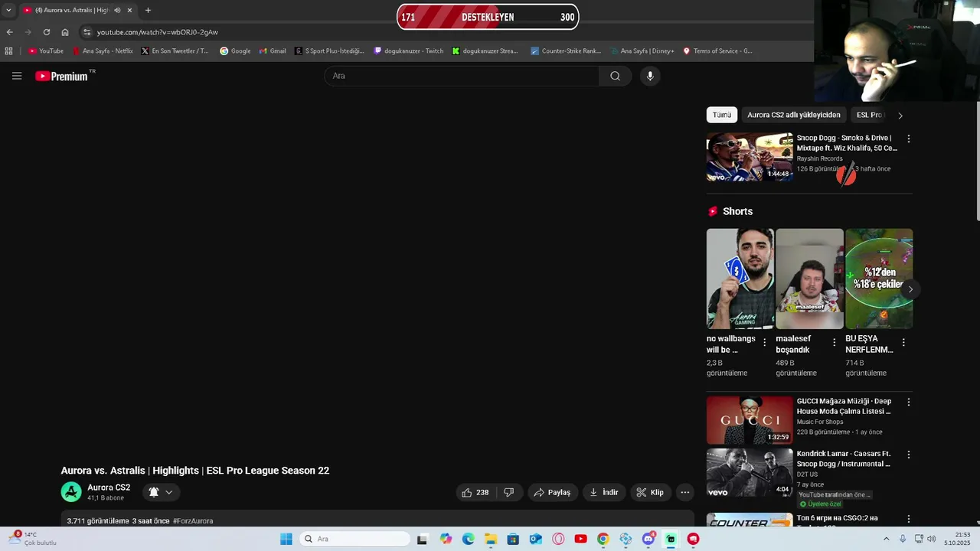
Task: Like the video with thumbs up
Action: (x=475, y=492)
